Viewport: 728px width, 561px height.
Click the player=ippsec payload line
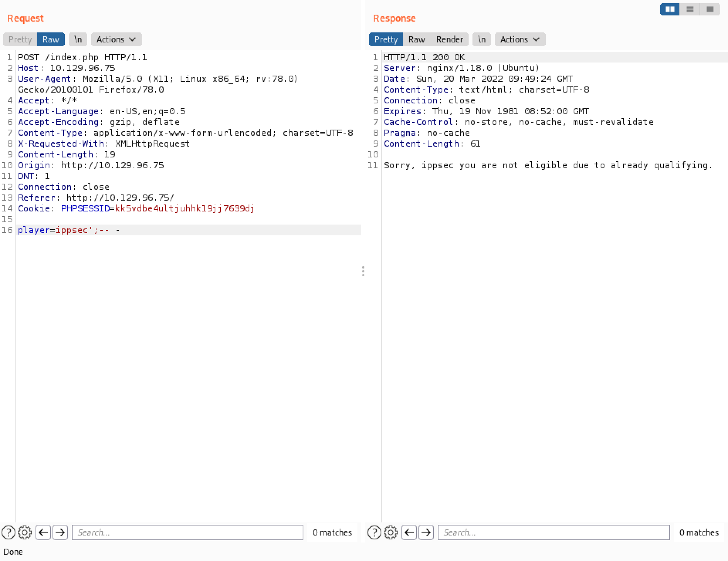coord(69,230)
